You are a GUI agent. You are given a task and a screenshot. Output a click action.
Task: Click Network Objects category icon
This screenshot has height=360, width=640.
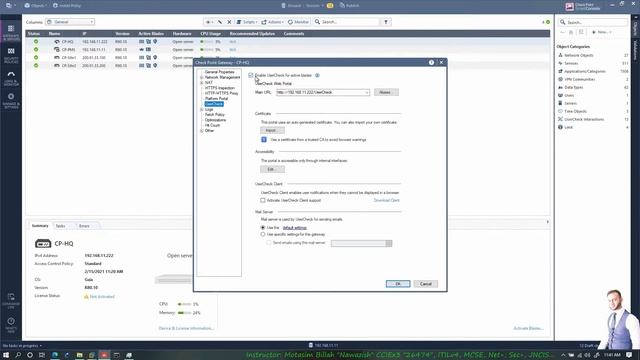[560, 55]
